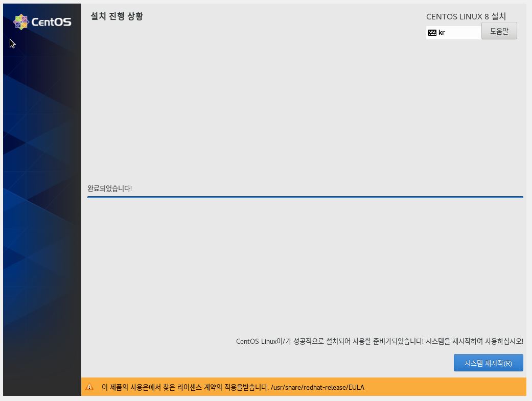Click the keyboard glyph beside the layout name
Screen dimensions: 532x401
(432, 32)
